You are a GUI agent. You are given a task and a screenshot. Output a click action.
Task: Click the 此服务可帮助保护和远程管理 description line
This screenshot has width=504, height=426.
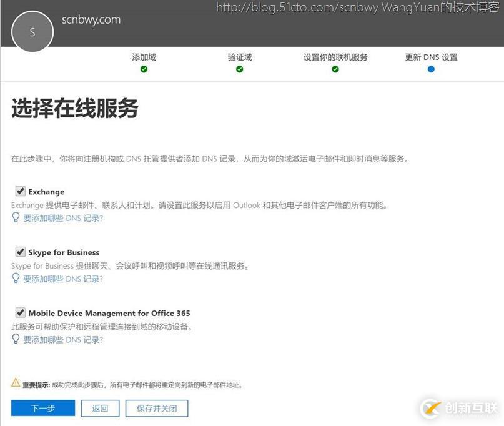(x=102, y=327)
